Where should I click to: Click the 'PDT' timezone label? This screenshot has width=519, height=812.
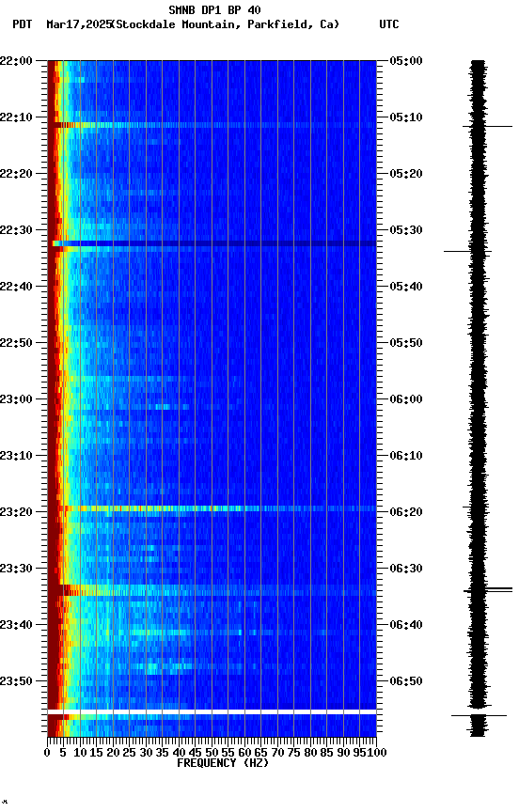click(x=23, y=24)
